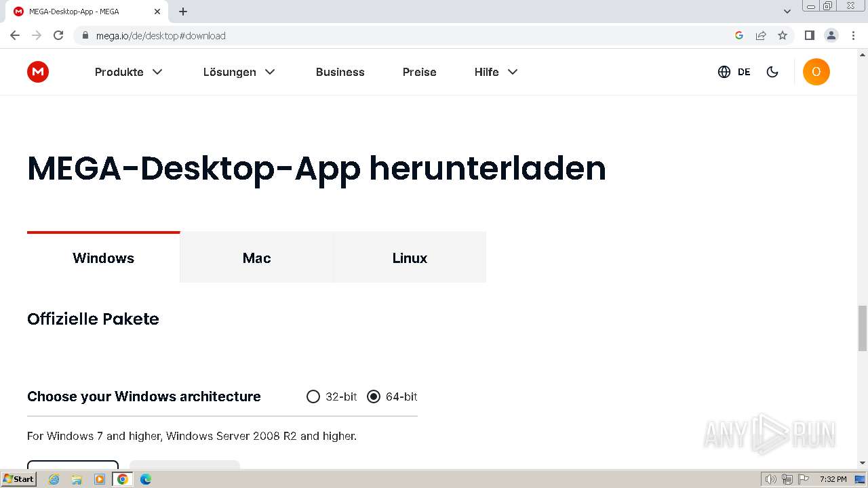Click the scrollbar up arrow

[863, 54]
